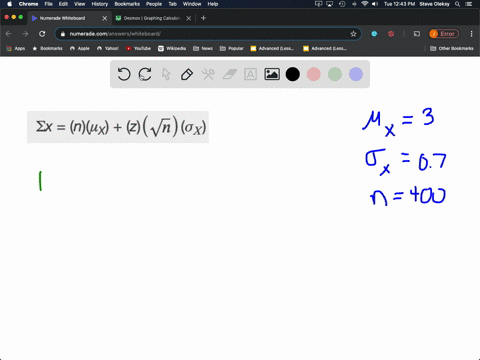Open the Help menu

(x=213, y=4)
